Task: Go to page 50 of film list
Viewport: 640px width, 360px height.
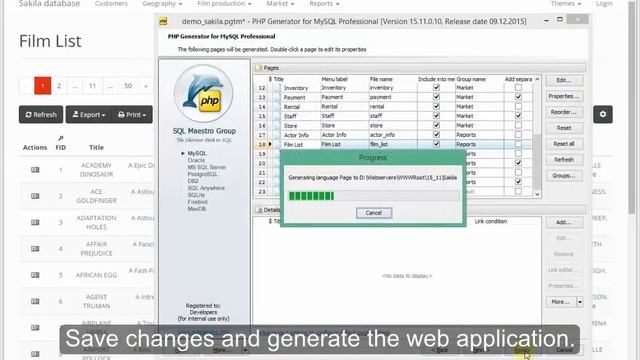Action: pos(128,86)
